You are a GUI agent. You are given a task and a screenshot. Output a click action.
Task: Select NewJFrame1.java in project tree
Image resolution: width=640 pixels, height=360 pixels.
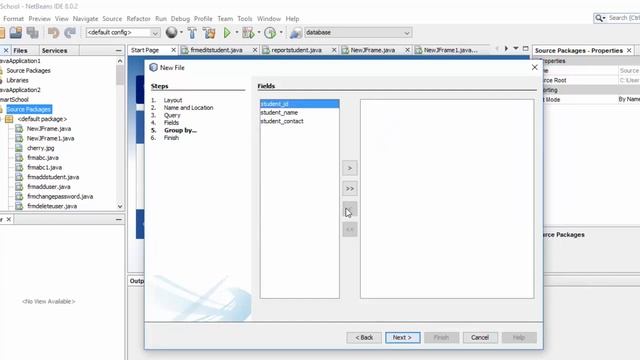pos(50,138)
